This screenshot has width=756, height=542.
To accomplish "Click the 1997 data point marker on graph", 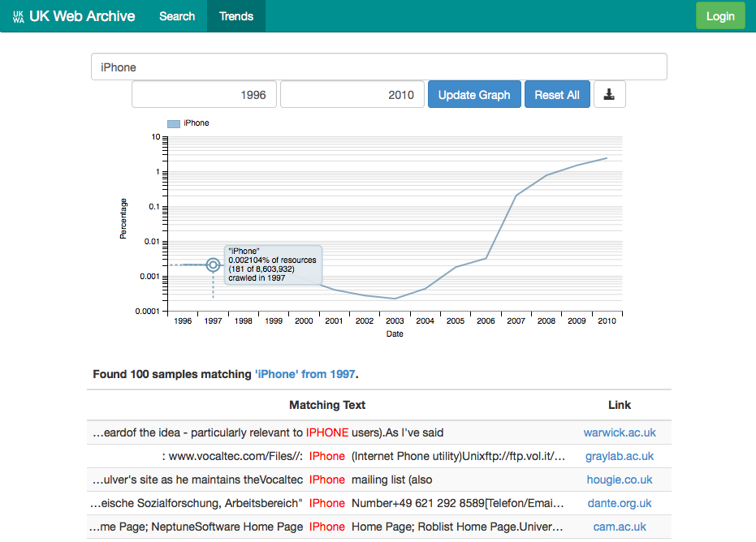I will coord(213,265).
